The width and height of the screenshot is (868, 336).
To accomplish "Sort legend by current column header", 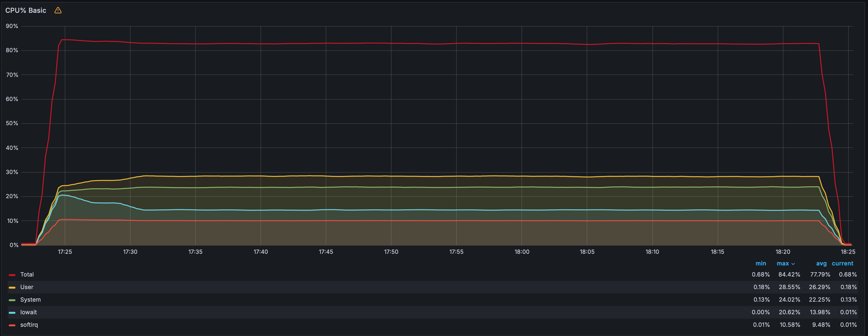I will click(x=842, y=263).
